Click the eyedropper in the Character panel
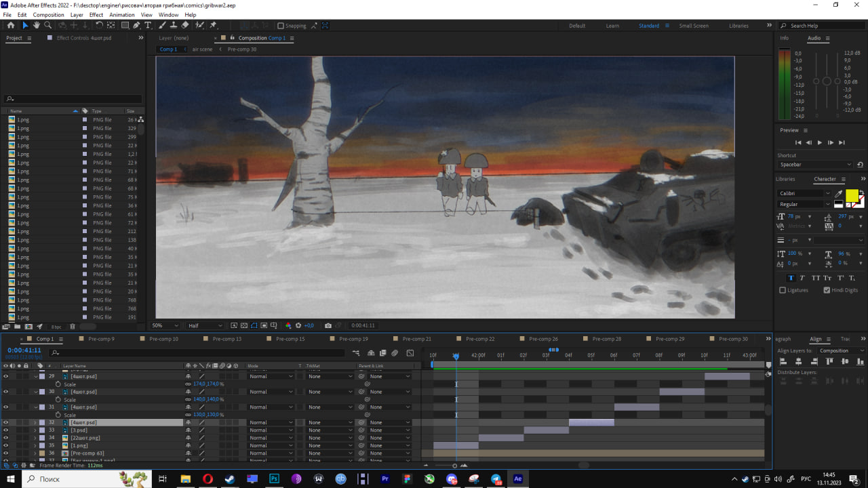Screen dimensions: 868x488 (839, 193)
